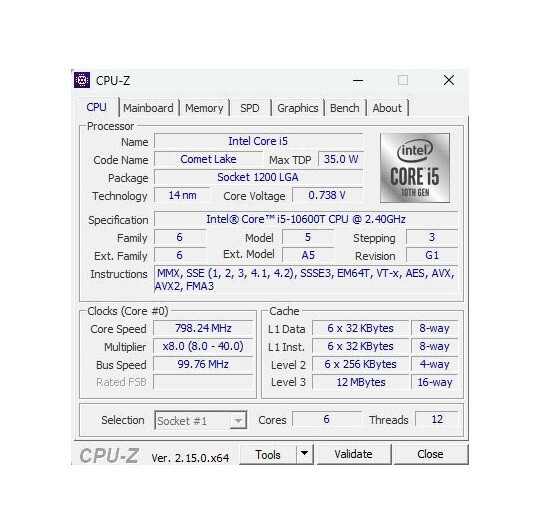Open the Memory tab

coord(204,108)
